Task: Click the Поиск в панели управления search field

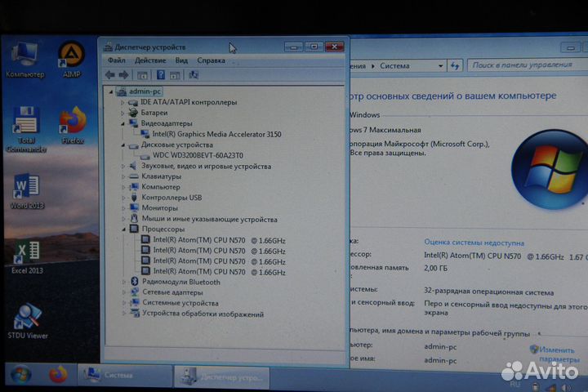Action: [x=527, y=65]
